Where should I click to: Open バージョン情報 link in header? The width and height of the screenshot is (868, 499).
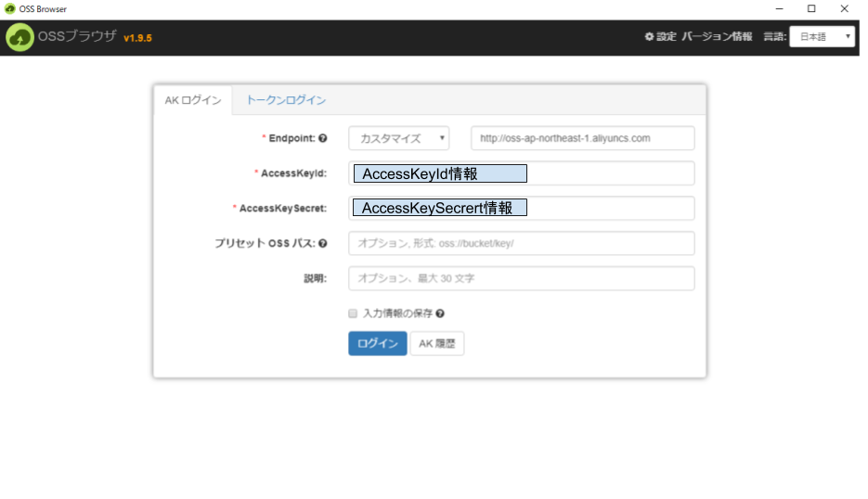[717, 36]
